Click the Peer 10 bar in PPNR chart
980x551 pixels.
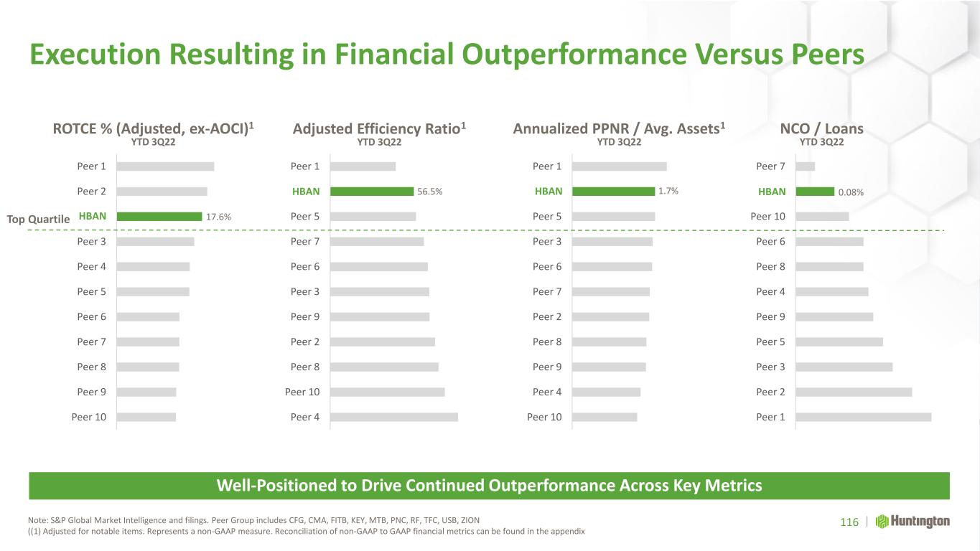pyautogui.click(x=605, y=417)
